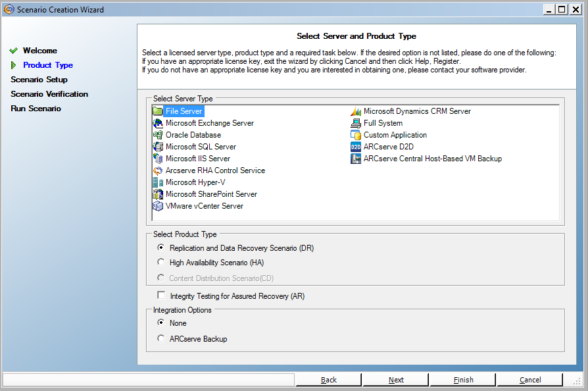Click the Microsoft SharePoint Server icon

coord(157,194)
